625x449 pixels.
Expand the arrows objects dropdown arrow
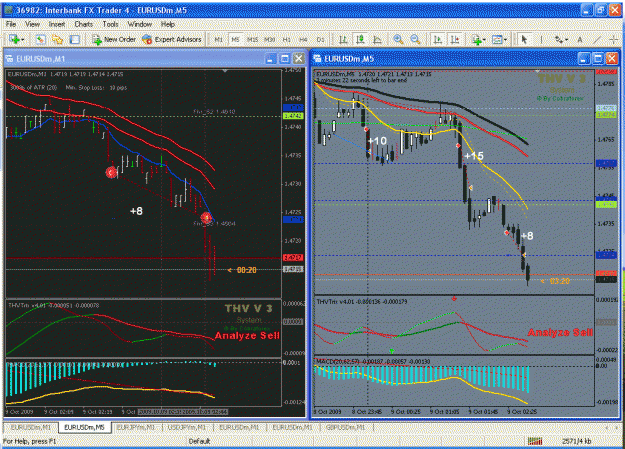coord(566,40)
